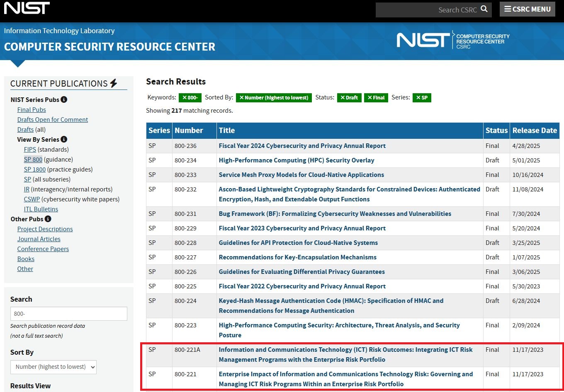The width and height of the screenshot is (564, 392).
Task: Click the Series column header
Action: (159, 131)
